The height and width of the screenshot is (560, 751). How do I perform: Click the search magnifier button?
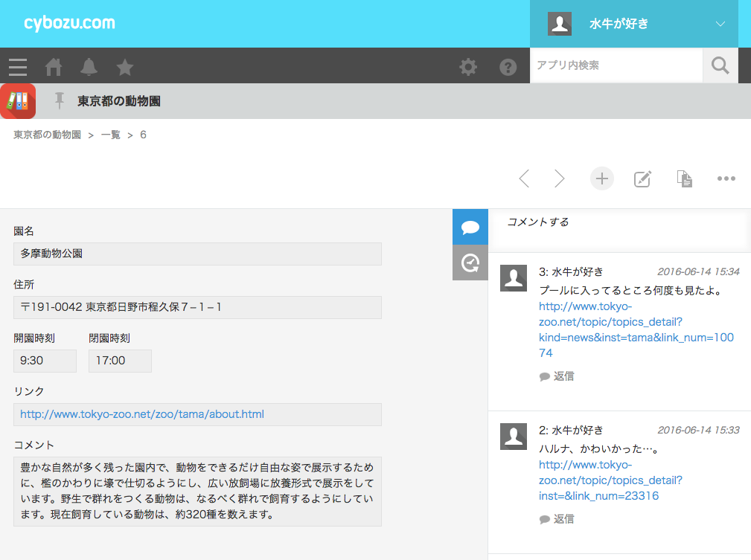(x=720, y=65)
